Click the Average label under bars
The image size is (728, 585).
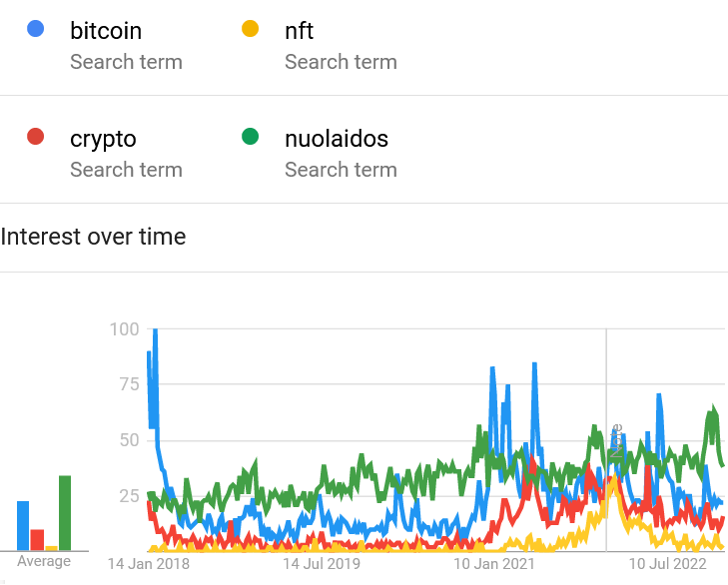coord(44,561)
